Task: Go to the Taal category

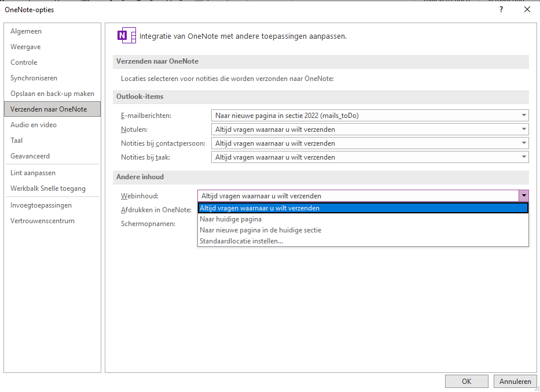Action: point(52,140)
